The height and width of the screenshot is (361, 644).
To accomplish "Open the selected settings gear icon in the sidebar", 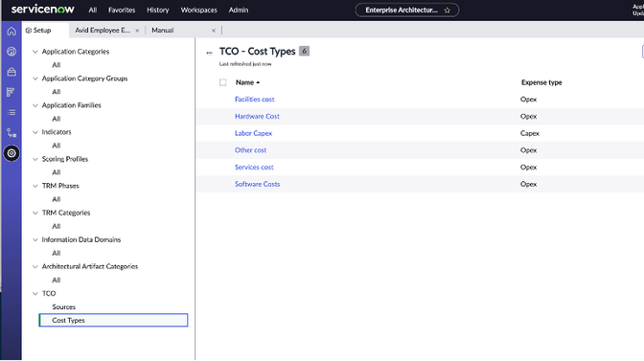I will [11, 153].
